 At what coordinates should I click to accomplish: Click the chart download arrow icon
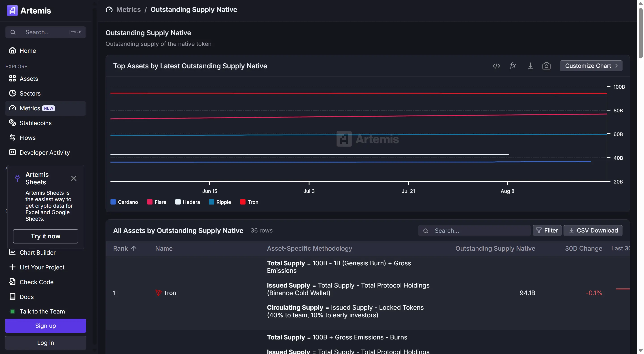point(530,66)
